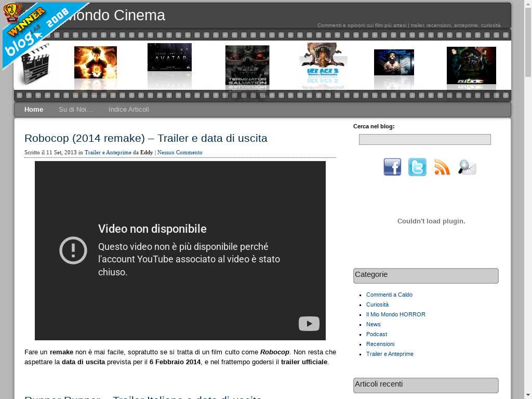Go to the Home menu tab
This screenshot has width=532, height=399.
[34, 110]
